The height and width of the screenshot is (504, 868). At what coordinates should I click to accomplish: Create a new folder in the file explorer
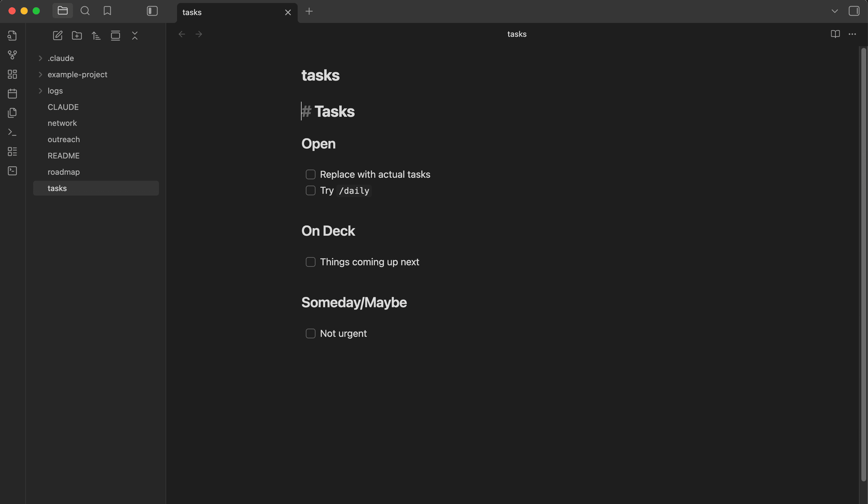[x=77, y=36]
